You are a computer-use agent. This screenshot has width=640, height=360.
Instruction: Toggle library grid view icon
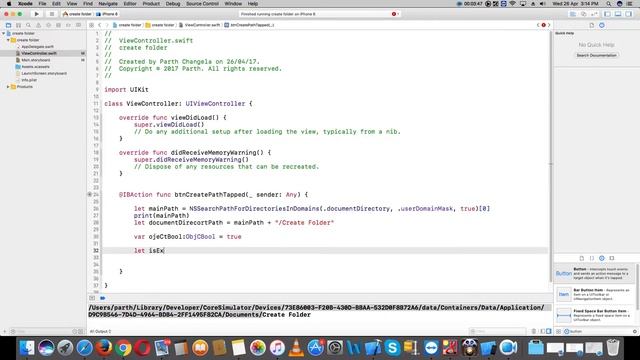tap(559, 331)
